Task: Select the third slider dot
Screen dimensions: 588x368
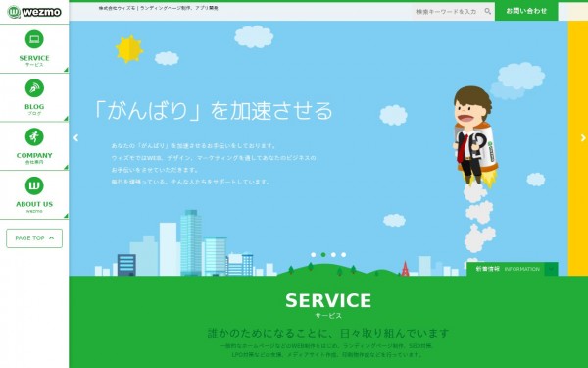Action: (x=333, y=254)
